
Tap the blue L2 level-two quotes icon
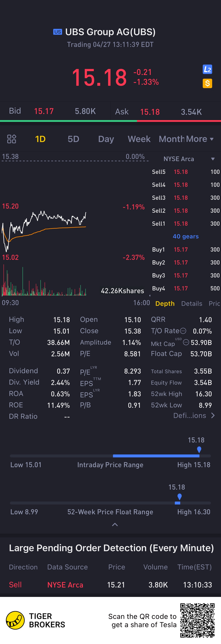pyautogui.click(x=207, y=69)
